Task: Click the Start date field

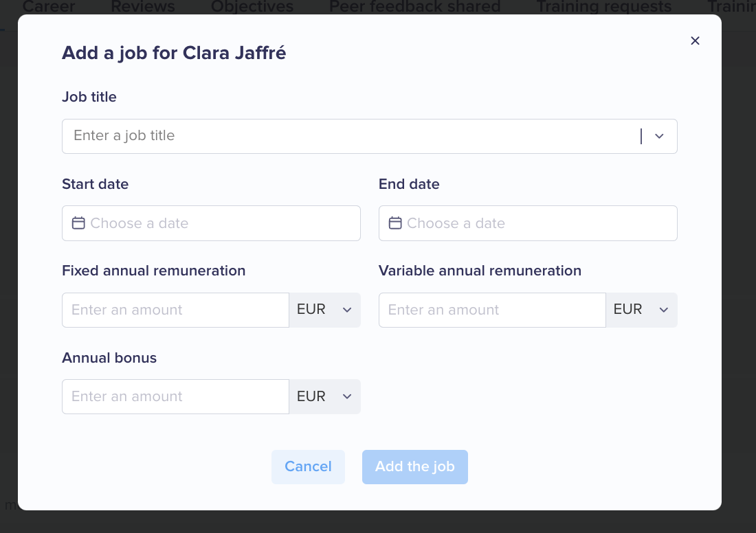Action: tap(211, 223)
